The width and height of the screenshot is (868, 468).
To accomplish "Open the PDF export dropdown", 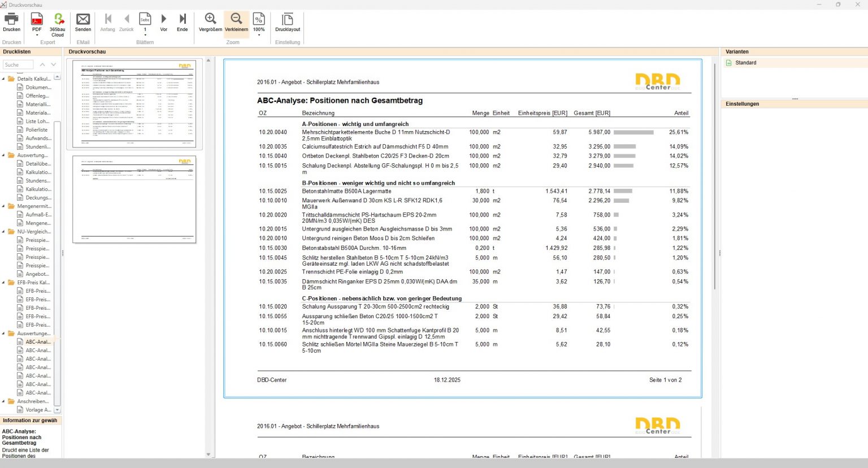I will pyautogui.click(x=37, y=35).
